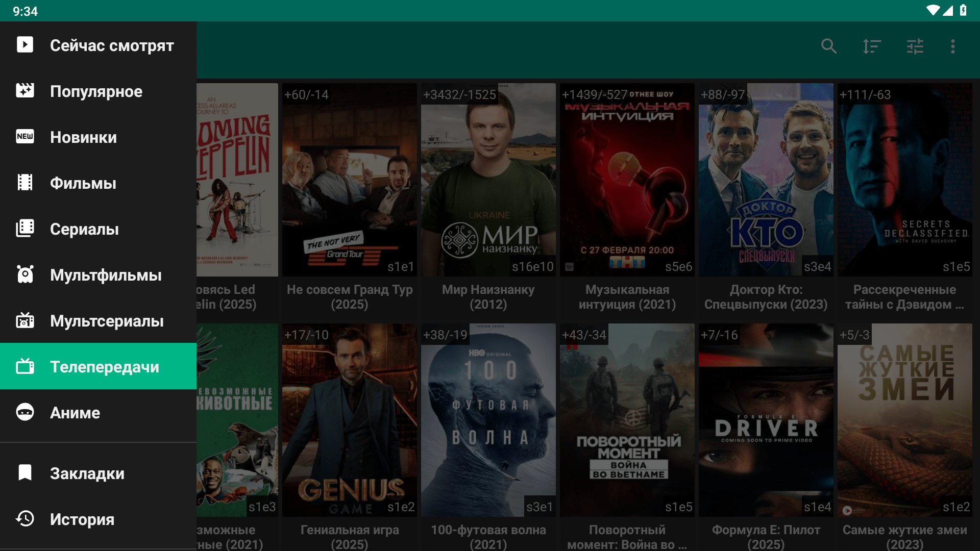Tap the 9:34 clock in status bar

point(25,11)
